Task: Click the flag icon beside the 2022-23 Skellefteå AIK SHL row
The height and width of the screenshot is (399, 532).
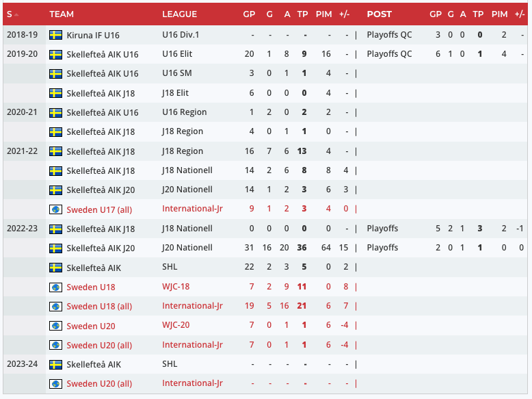Action: click(56, 268)
